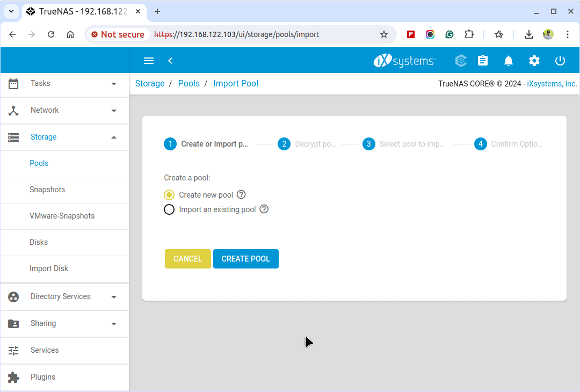The width and height of the screenshot is (580, 392).
Task: Open the browser downloads icon
Action: (x=529, y=34)
